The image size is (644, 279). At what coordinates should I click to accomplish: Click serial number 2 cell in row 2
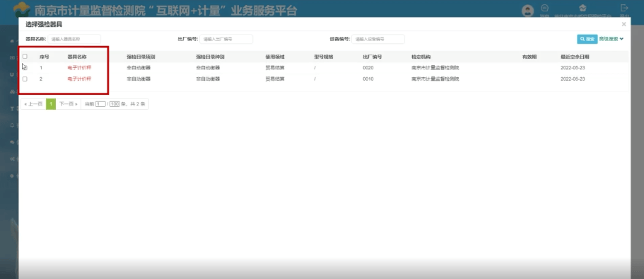pyautogui.click(x=41, y=79)
